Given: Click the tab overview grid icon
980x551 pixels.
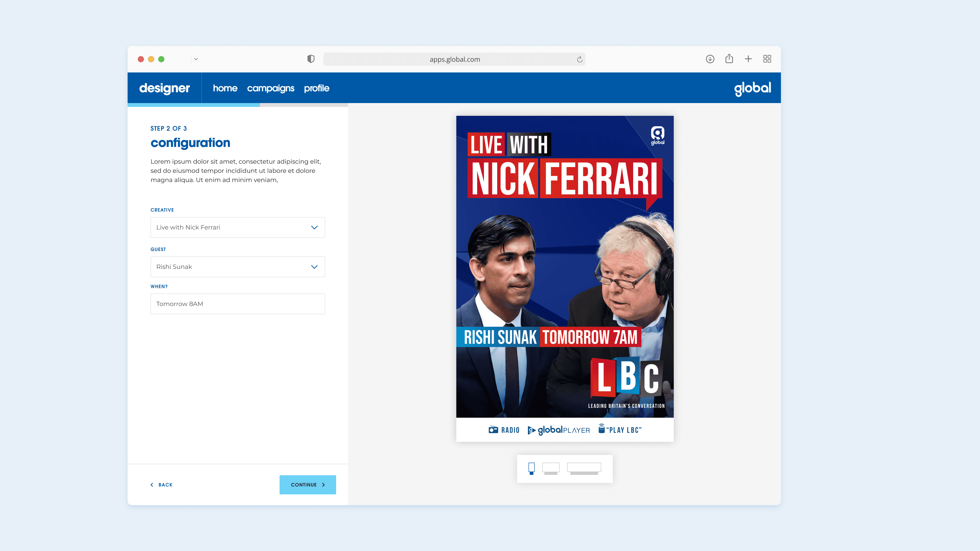Looking at the screenshot, I should click(x=767, y=59).
